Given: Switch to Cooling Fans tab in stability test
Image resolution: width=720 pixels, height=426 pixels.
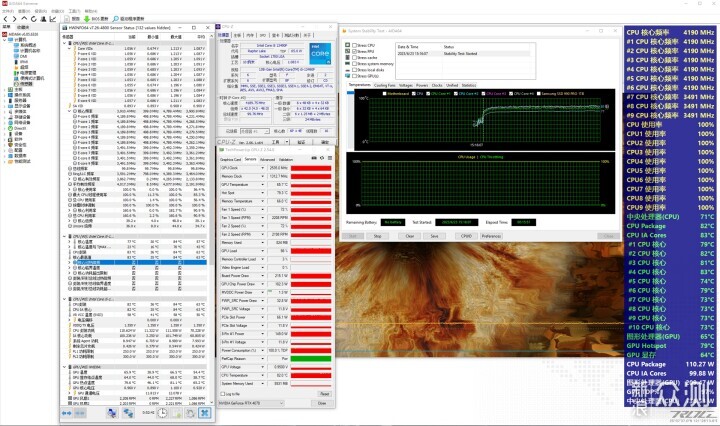Looking at the screenshot, I should click(384, 85).
